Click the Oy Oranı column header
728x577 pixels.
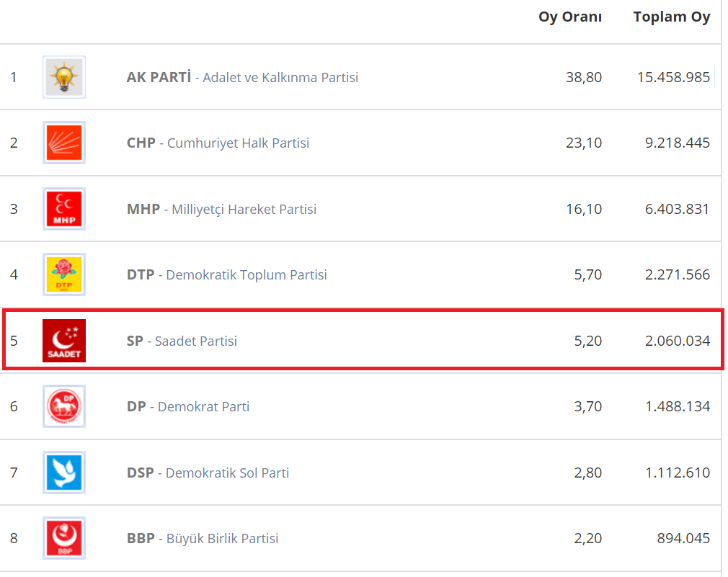(x=570, y=17)
